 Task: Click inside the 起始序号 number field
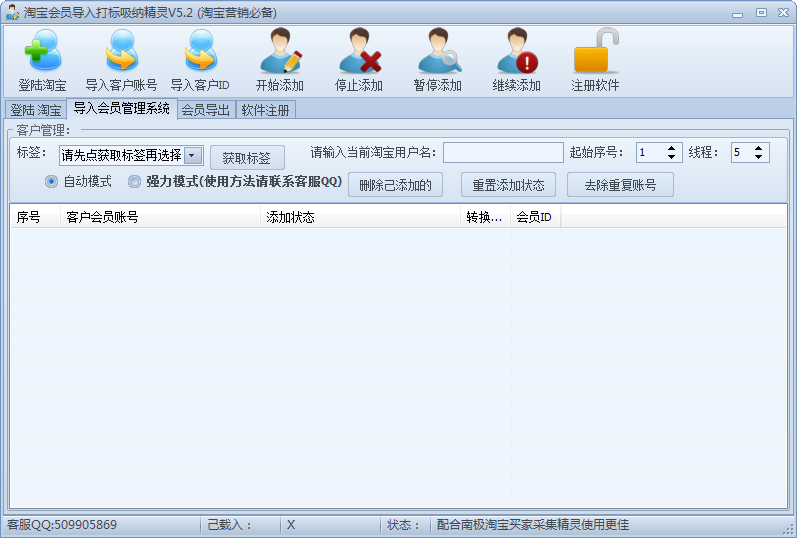[x=651, y=153]
